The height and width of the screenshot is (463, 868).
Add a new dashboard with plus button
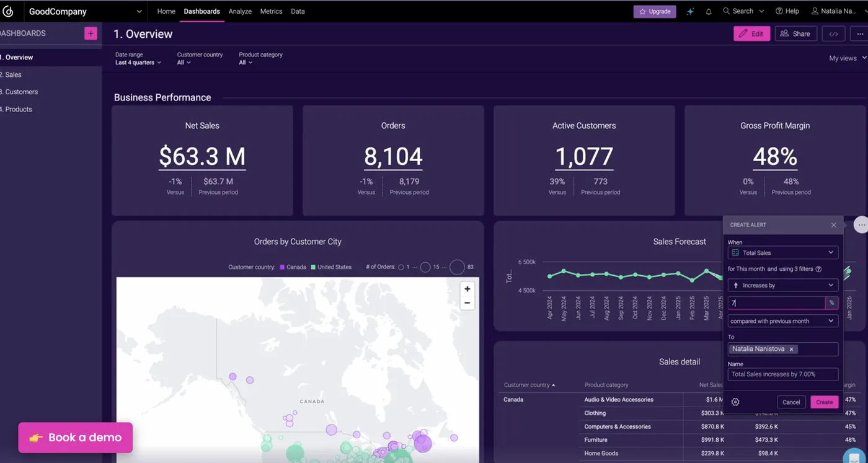click(91, 33)
